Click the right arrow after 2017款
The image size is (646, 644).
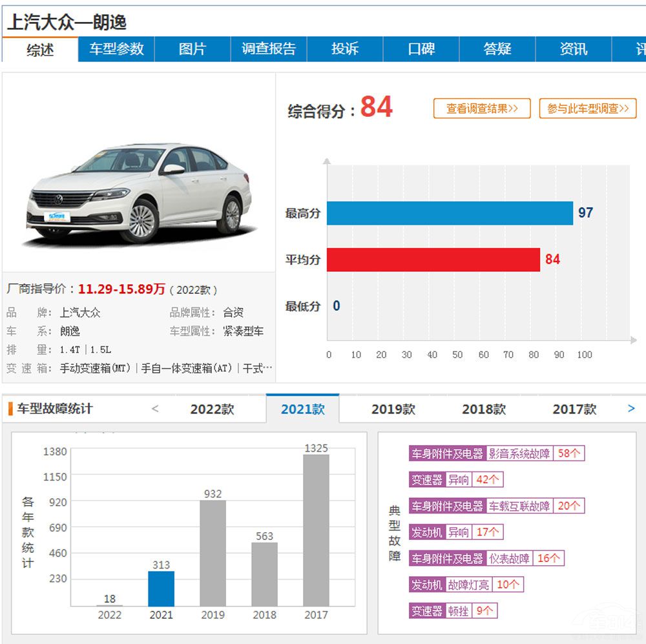631,409
